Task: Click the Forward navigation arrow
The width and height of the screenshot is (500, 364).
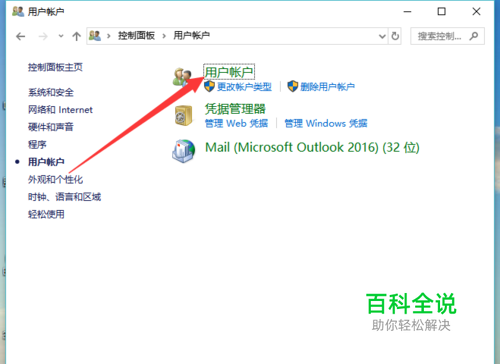Action: [x=43, y=36]
